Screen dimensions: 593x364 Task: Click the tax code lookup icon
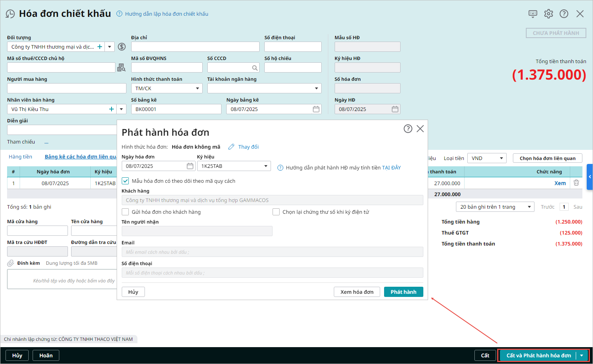(x=121, y=68)
